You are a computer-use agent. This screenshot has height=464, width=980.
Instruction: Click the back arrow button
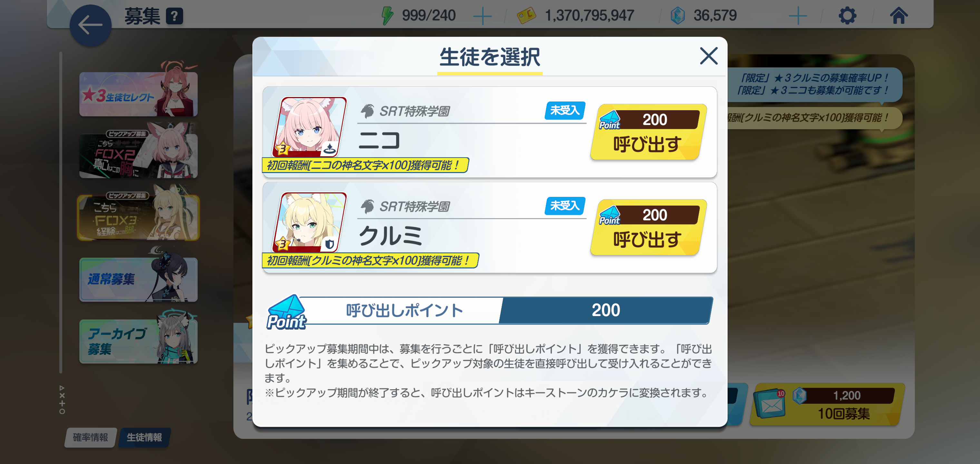(x=91, y=25)
